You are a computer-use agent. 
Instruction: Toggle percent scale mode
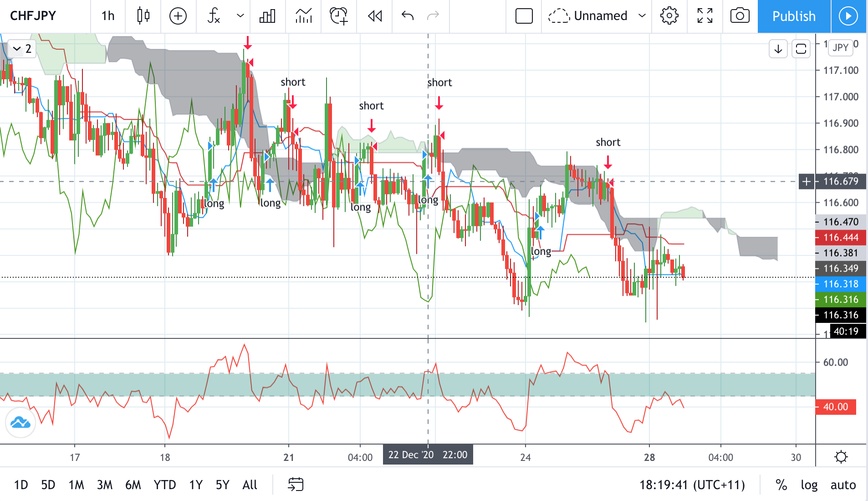781,485
